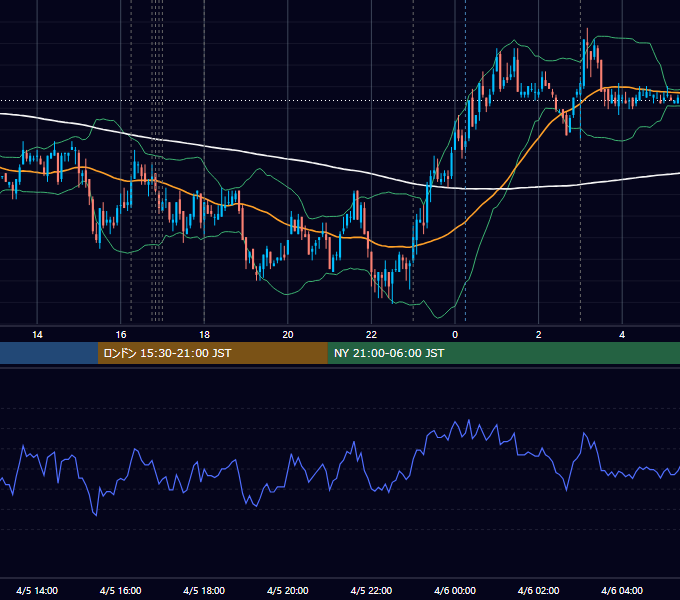The height and width of the screenshot is (600, 680).
Task: Click the 20 hour axis label
Action: [x=288, y=335]
